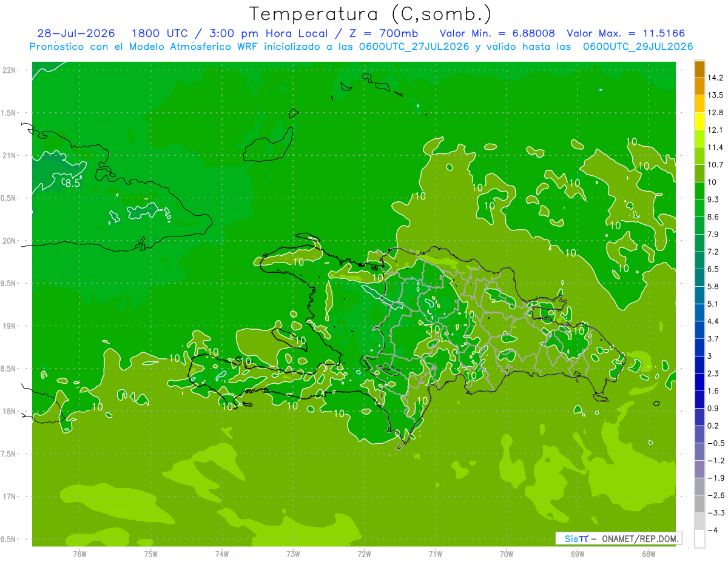728x562 pixels.
Task: Click the 68W longitude label
Action: coord(649,554)
